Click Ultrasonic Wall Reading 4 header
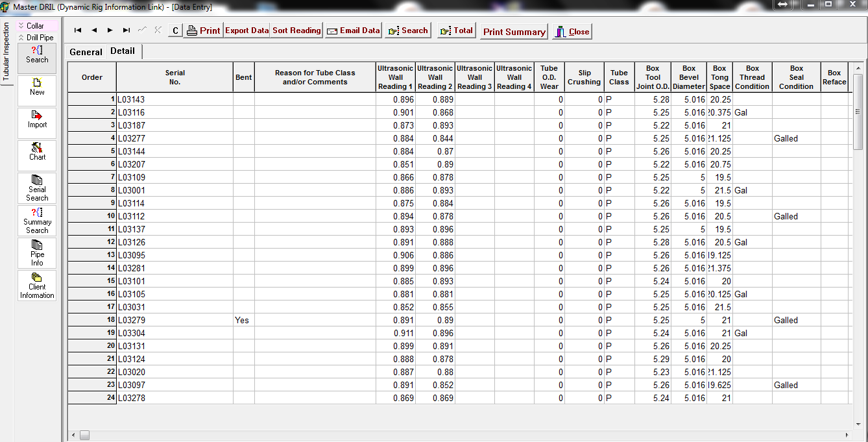 pos(514,77)
